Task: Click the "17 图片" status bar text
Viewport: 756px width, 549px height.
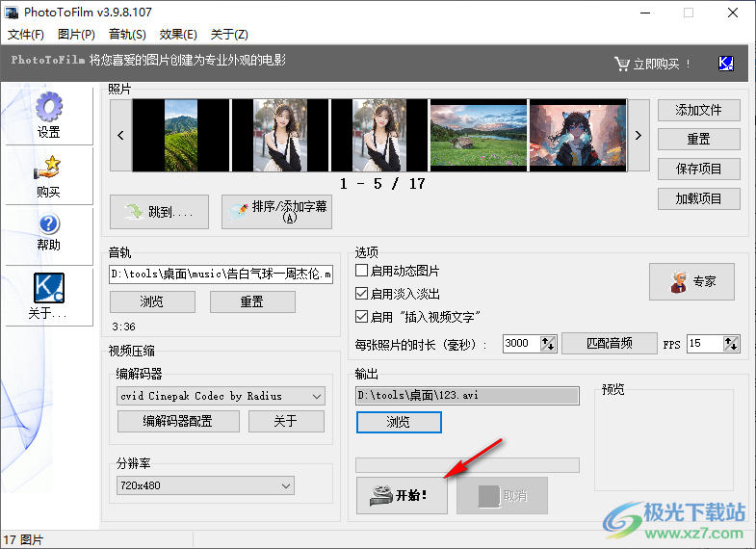Action: click(23, 539)
